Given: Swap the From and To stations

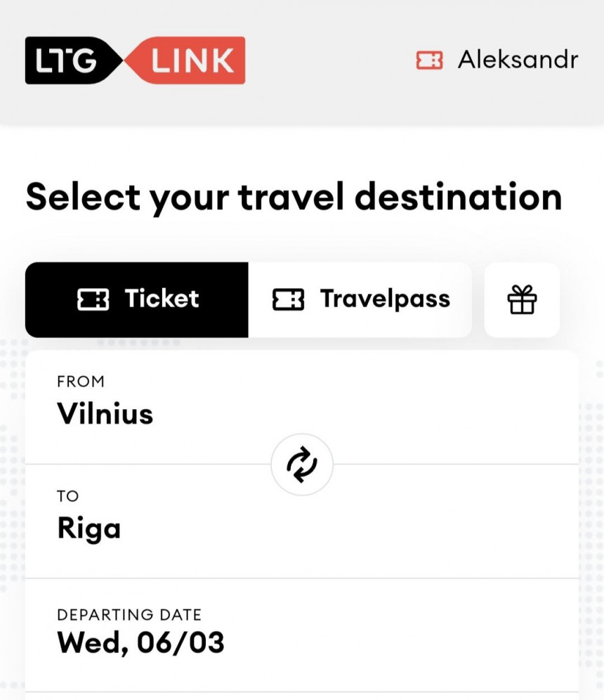Looking at the screenshot, I should 302,465.
